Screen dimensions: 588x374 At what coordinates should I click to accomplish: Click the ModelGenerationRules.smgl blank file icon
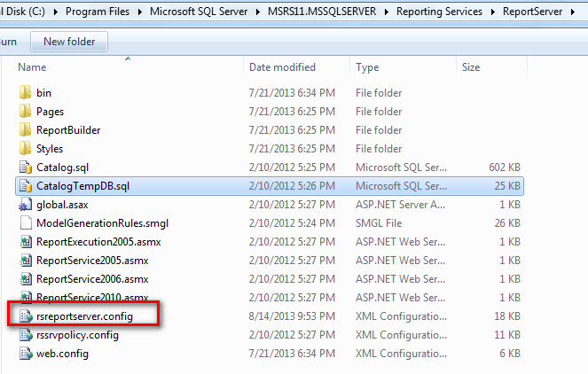(x=26, y=223)
